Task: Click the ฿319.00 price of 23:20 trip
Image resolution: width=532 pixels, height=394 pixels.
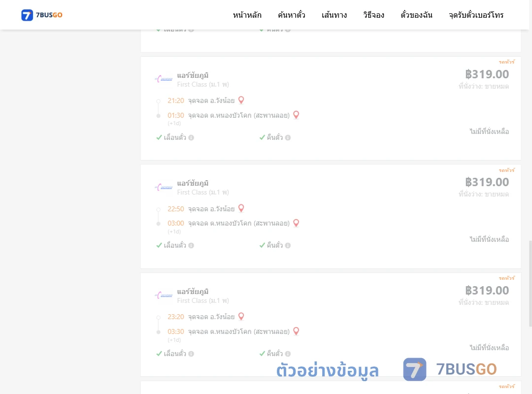Action: point(487,290)
